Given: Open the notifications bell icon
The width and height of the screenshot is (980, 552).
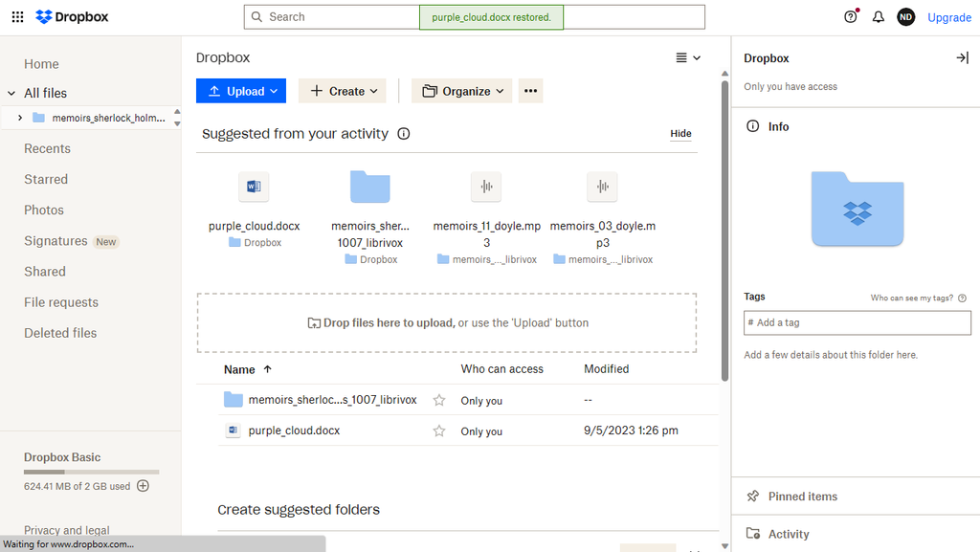Looking at the screenshot, I should tap(878, 16).
